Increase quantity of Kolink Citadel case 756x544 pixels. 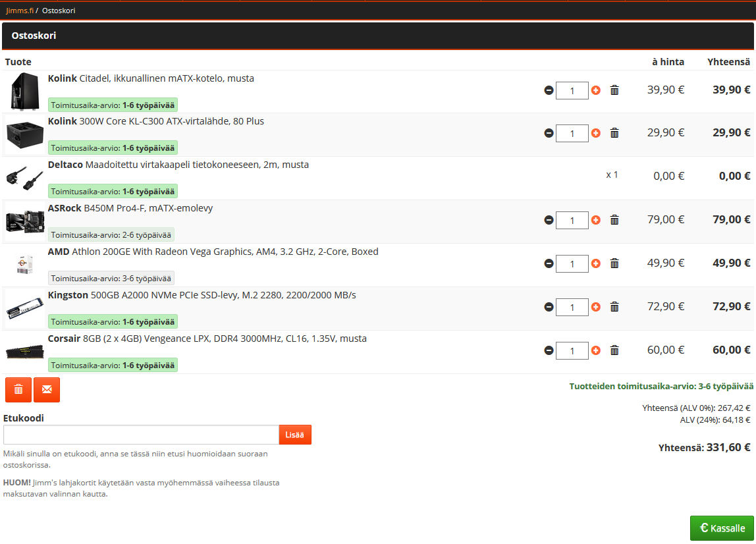point(596,90)
